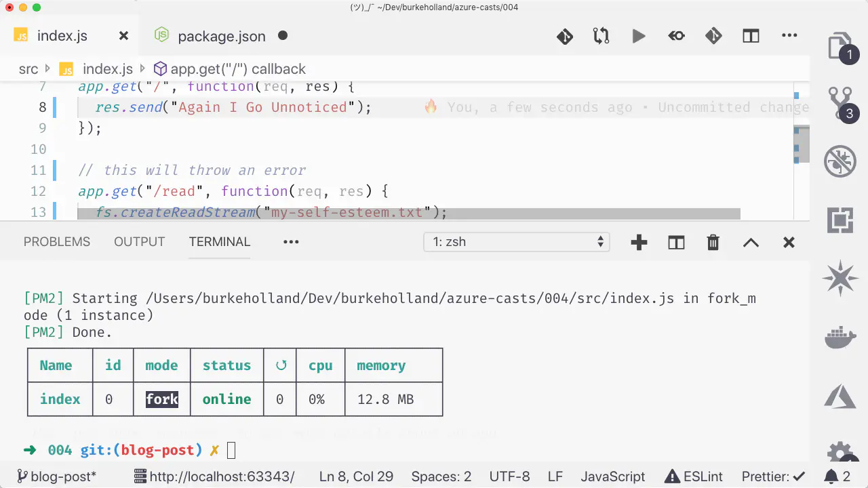The width and height of the screenshot is (868, 488).
Task: Open the Docker whale icon in activity bar
Action: pos(840,336)
